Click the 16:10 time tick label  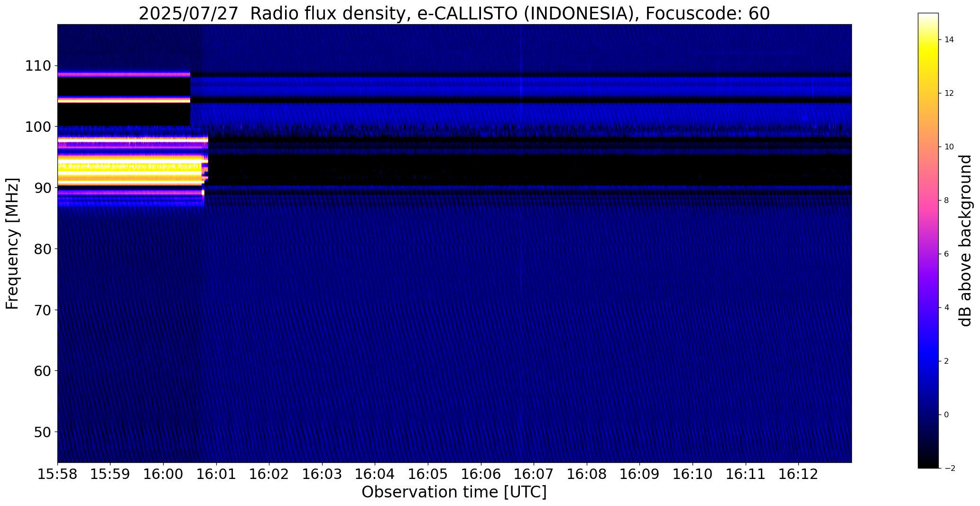[x=693, y=474]
